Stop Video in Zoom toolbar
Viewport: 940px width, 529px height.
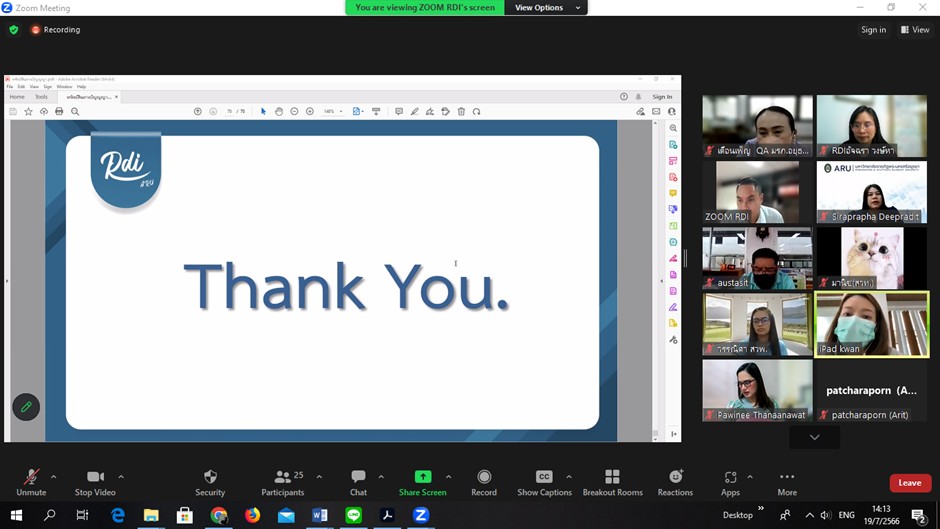pyautogui.click(x=95, y=483)
